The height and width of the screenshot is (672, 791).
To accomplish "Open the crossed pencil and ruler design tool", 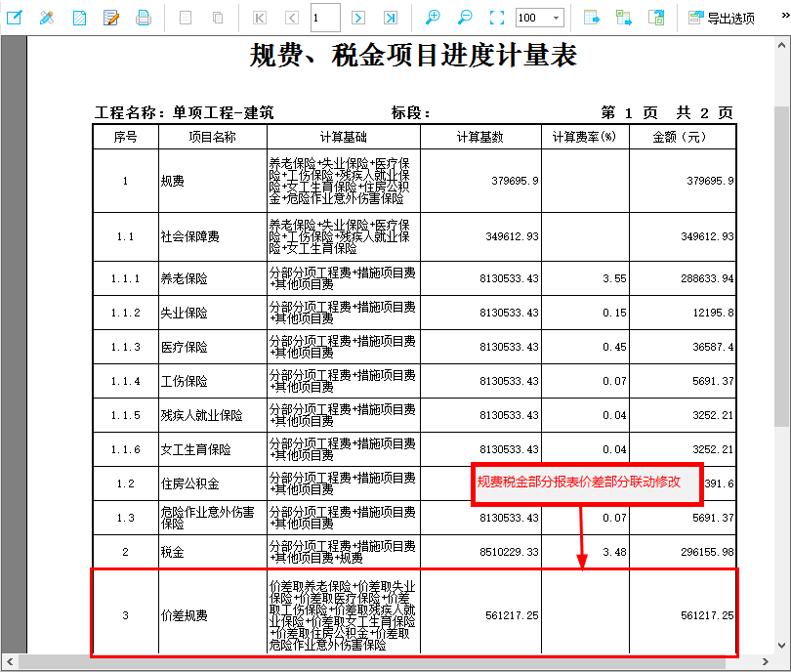I will (x=47, y=18).
